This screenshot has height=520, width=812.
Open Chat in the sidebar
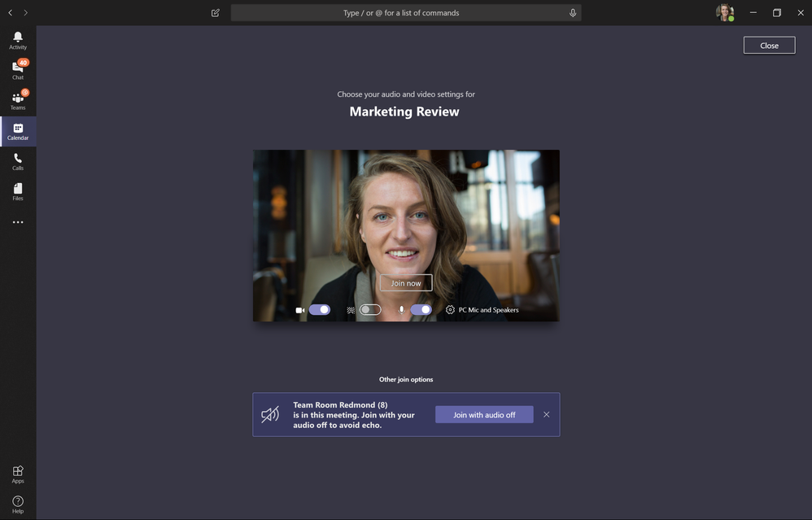tap(18, 71)
